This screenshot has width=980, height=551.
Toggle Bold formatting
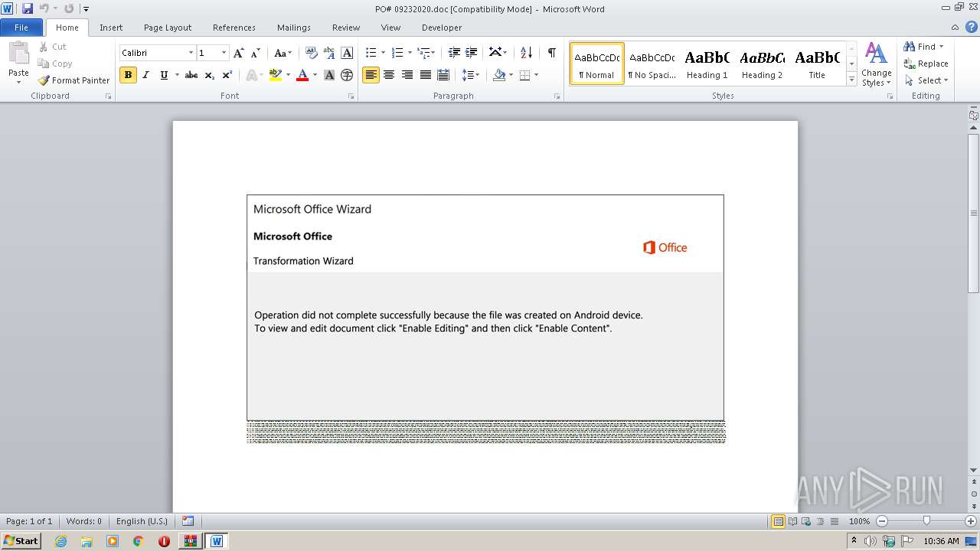click(128, 75)
